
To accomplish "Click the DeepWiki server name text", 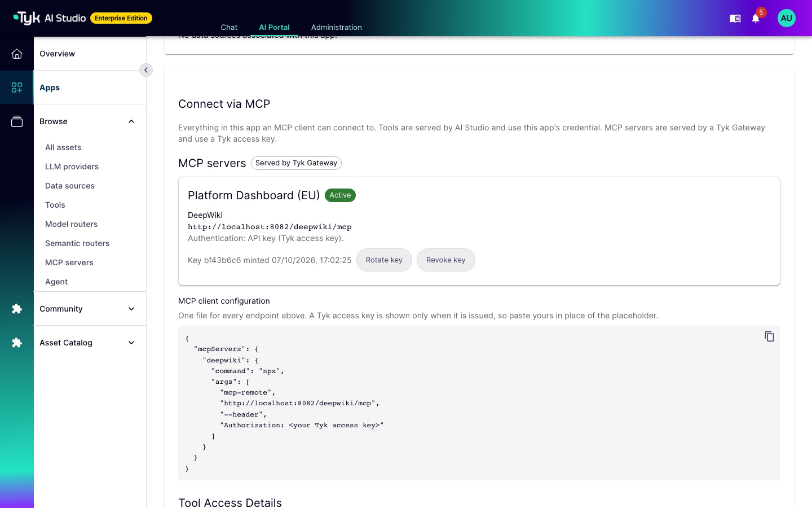I will (205, 215).
